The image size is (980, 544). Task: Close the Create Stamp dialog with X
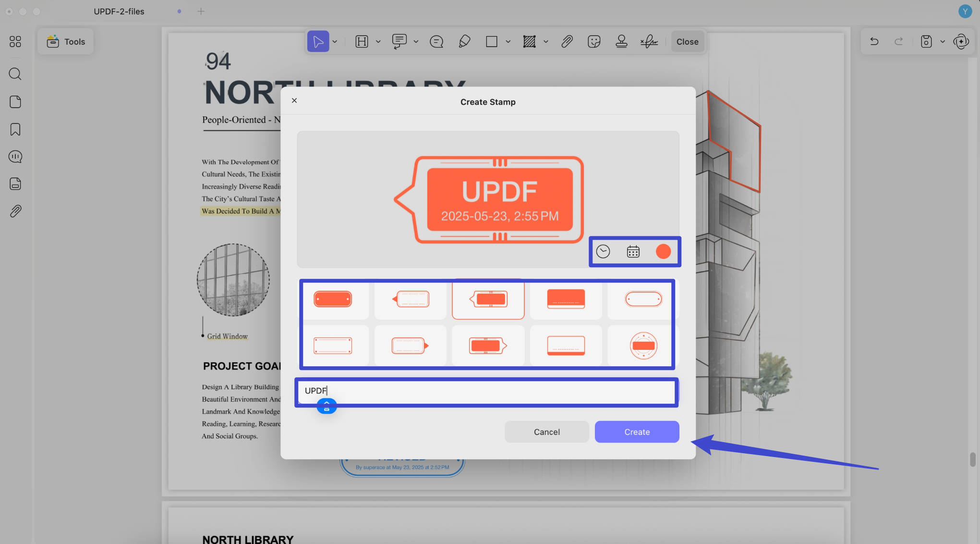click(294, 100)
